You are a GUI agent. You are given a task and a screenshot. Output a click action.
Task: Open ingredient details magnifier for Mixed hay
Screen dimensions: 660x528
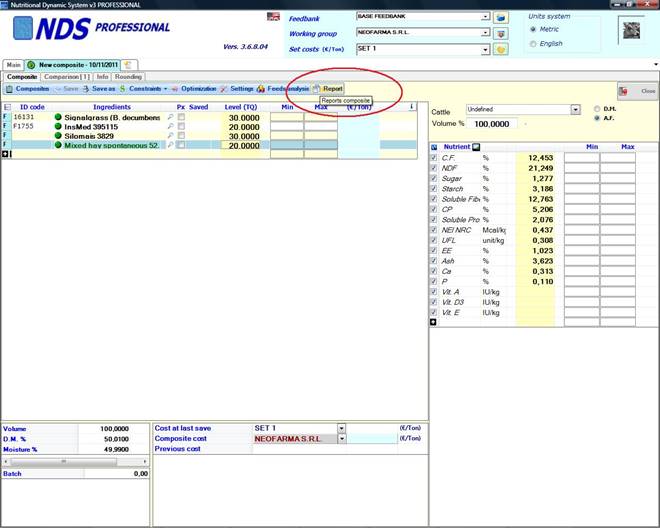coord(170,145)
